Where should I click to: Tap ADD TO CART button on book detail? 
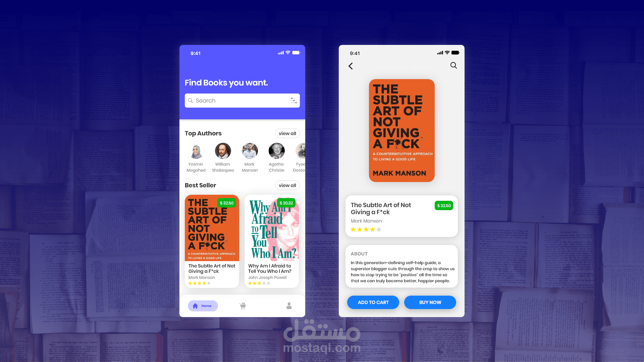pos(373,302)
